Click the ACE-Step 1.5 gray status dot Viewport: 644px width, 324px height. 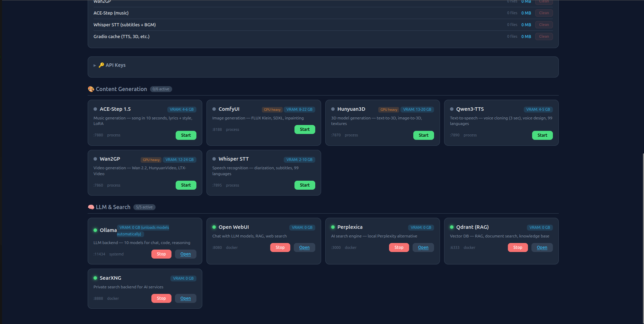95,109
